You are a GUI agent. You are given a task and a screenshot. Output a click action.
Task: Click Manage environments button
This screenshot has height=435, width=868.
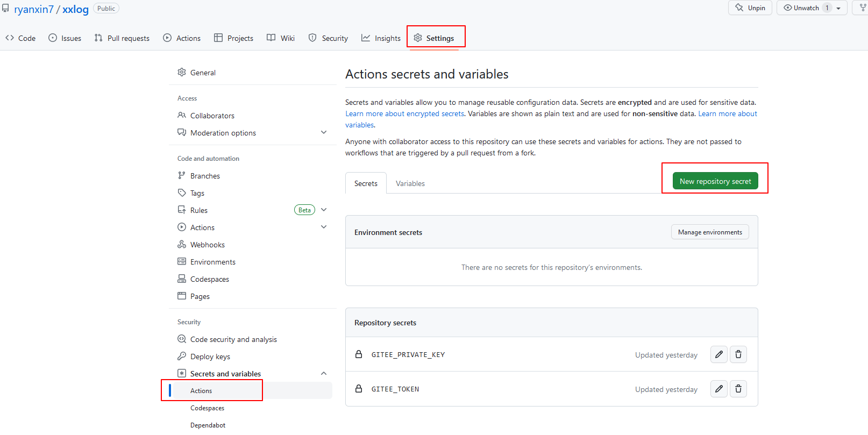(710, 232)
